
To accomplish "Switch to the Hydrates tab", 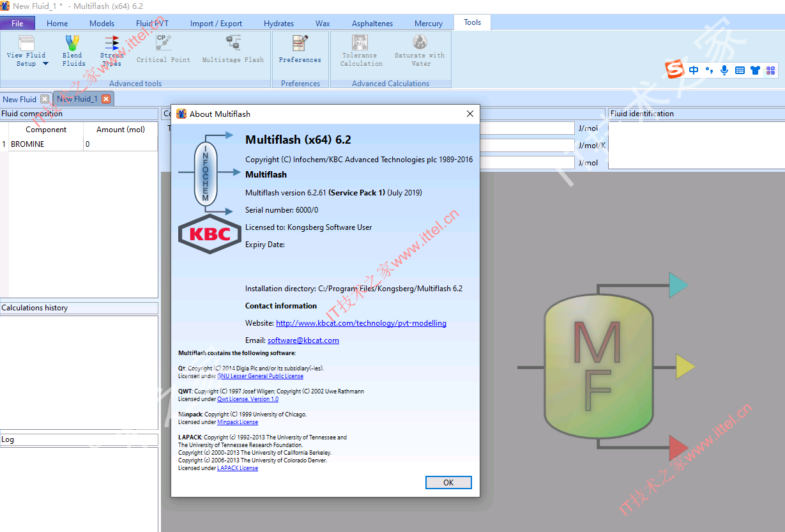I will tap(278, 24).
